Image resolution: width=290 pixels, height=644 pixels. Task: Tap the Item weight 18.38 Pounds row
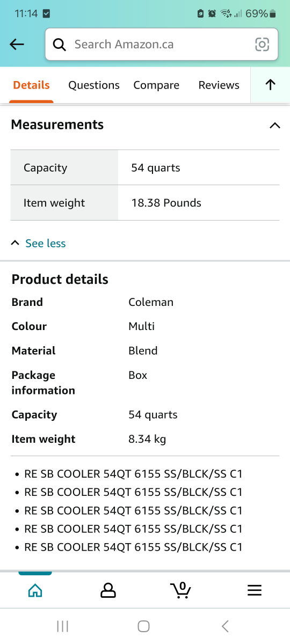(x=145, y=203)
